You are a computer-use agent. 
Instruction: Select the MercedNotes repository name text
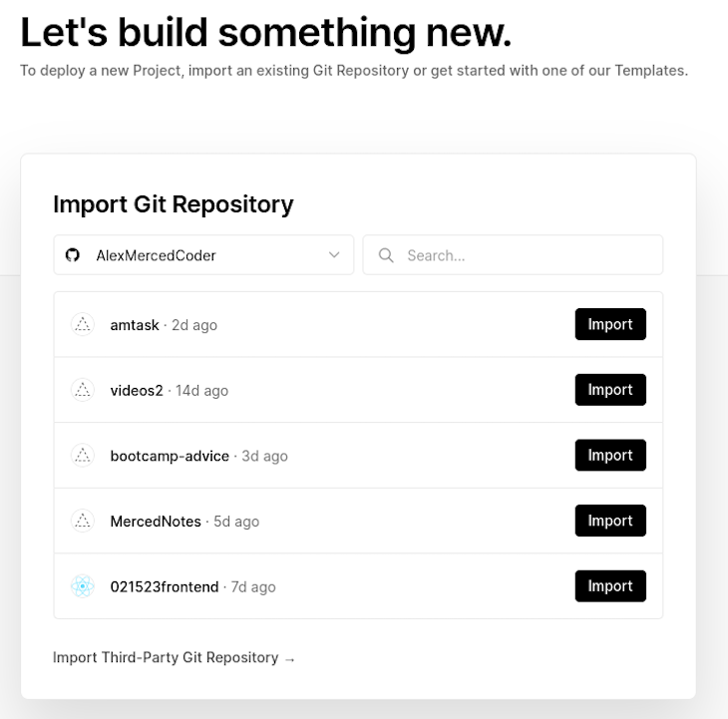156,522
